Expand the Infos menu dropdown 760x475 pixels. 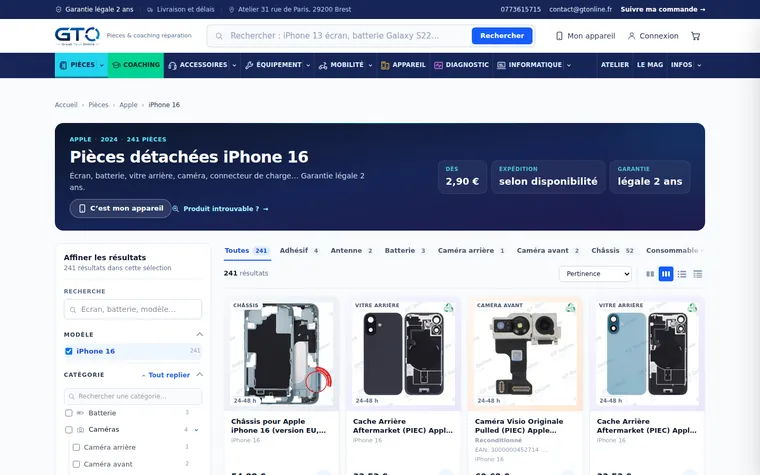click(699, 65)
